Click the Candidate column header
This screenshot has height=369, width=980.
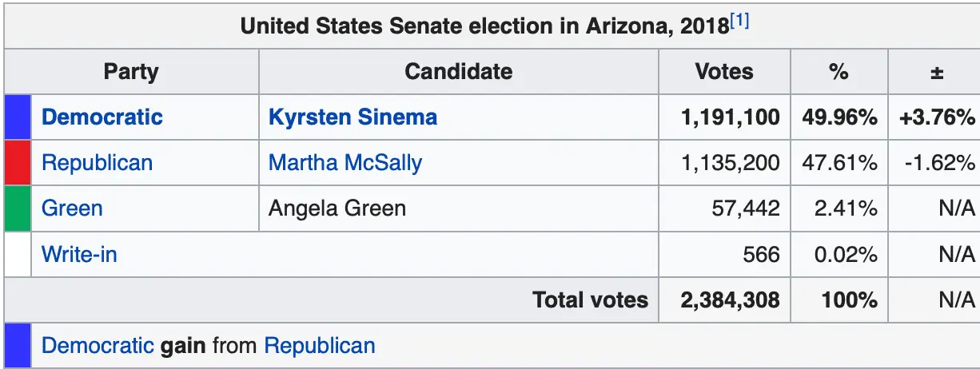point(458,72)
